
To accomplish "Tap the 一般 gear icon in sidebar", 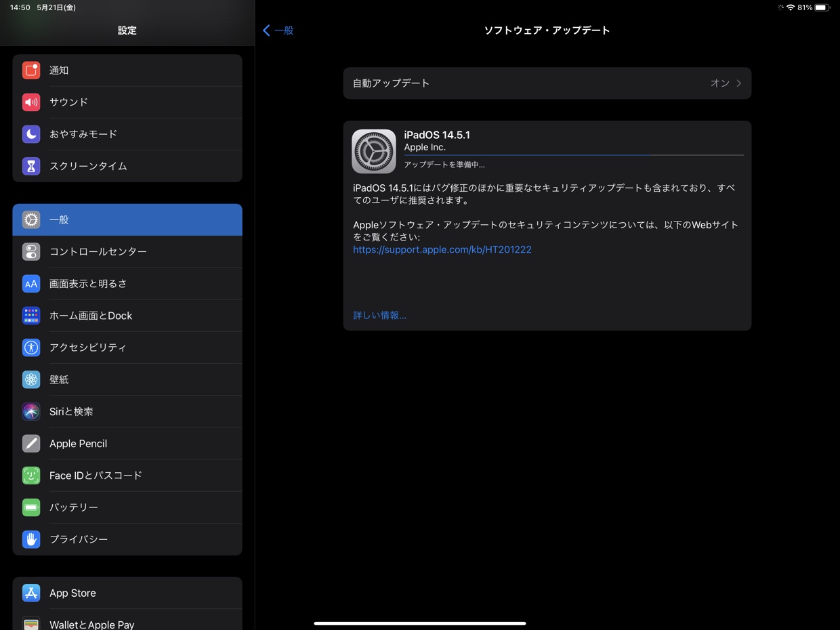I will (31, 219).
